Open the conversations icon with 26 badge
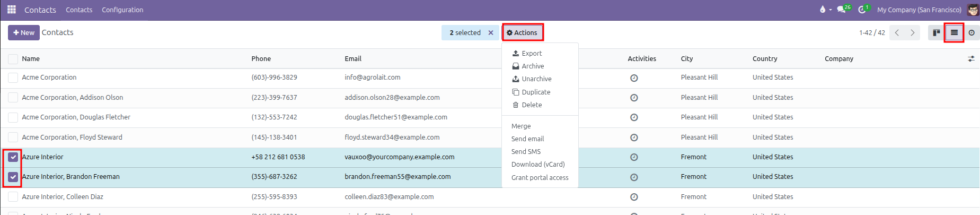 tap(843, 9)
